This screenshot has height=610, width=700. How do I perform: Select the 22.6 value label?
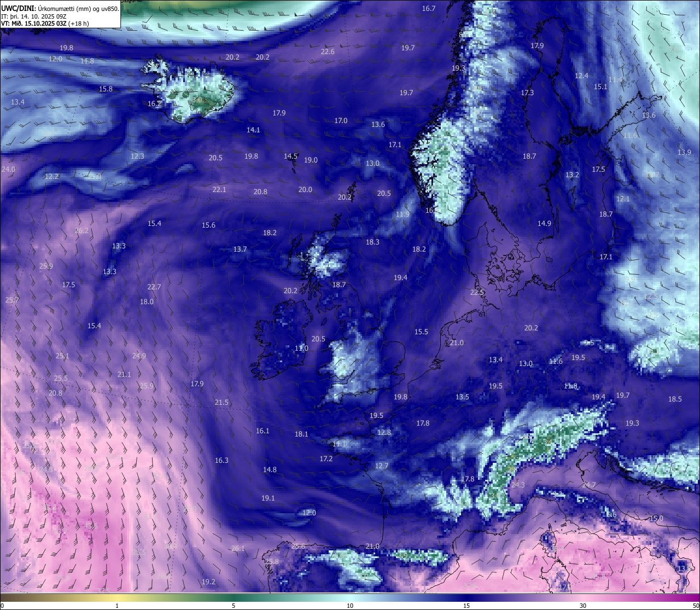coord(328,52)
